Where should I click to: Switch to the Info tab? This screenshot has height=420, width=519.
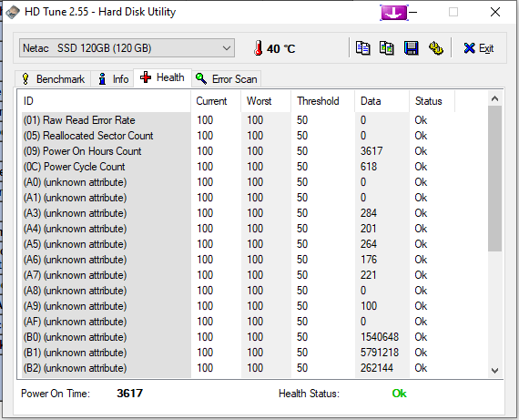coord(113,79)
